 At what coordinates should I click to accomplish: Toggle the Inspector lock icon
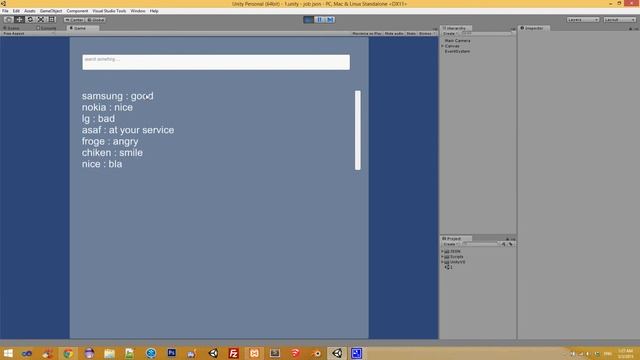tap(630, 29)
